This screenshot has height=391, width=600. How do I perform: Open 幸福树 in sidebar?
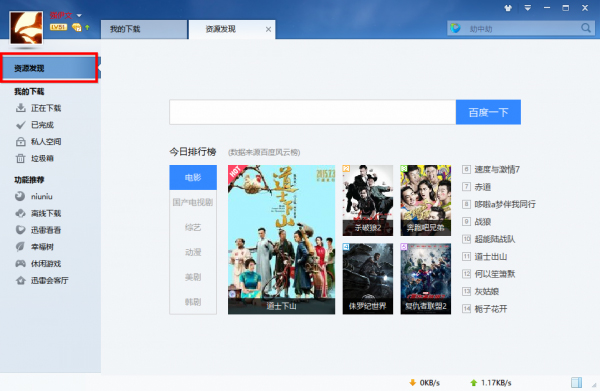42,247
